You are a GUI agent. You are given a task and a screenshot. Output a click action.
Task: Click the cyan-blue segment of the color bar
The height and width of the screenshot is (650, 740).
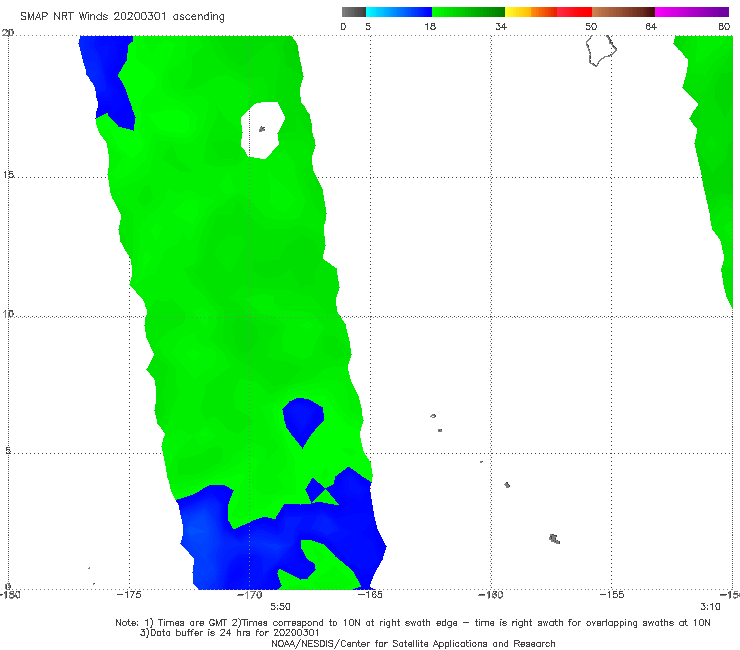pyautogui.click(x=399, y=12)
